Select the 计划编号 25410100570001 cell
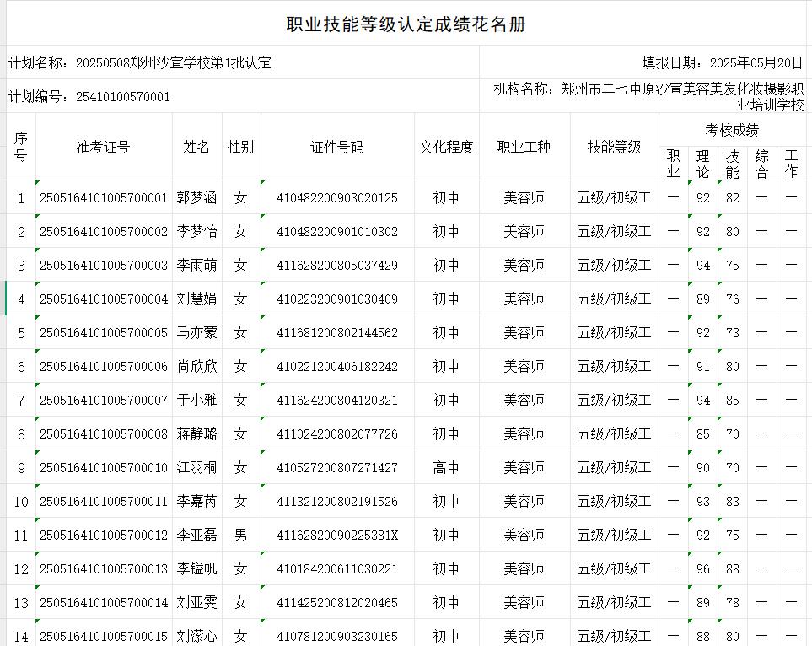 tap(89, 97)
